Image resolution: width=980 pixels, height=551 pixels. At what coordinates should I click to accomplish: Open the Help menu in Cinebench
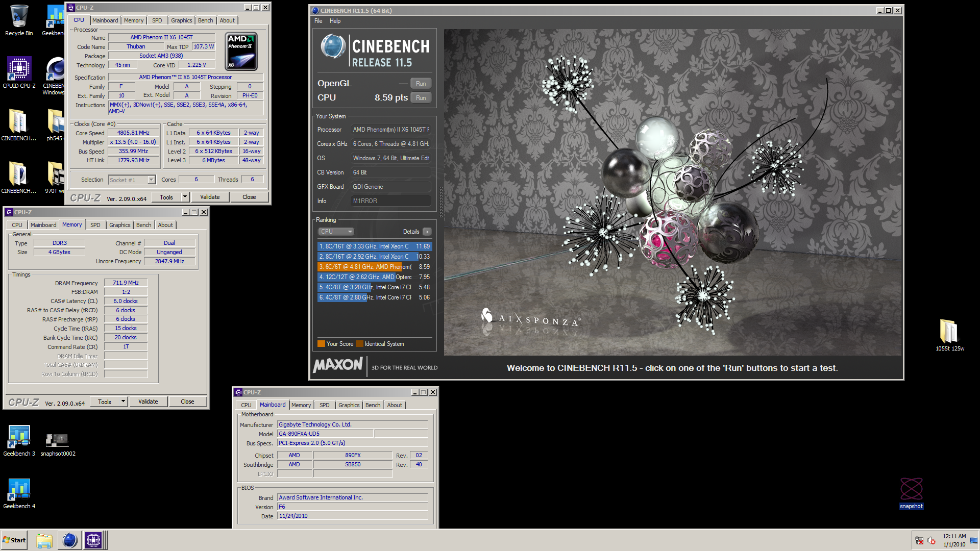pos(335,21)
